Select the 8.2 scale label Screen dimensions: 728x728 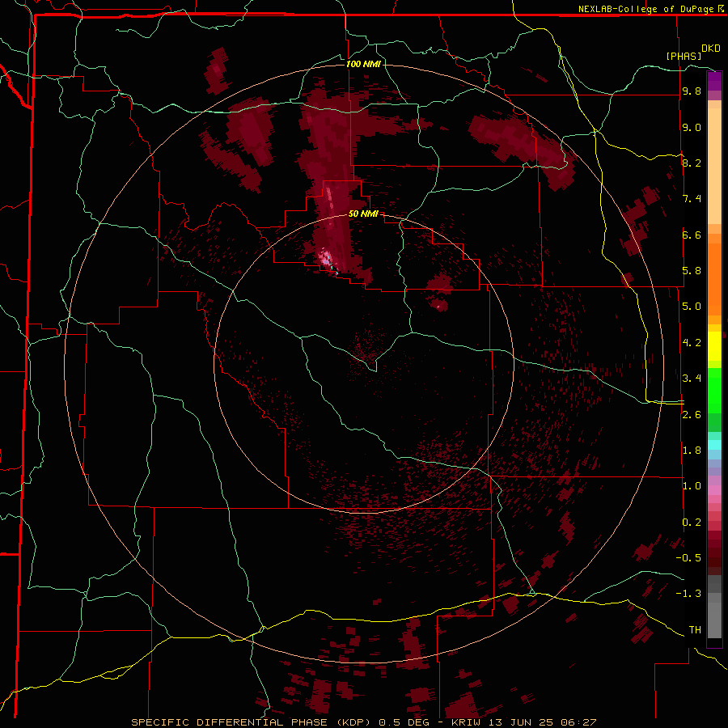point(692,163)
